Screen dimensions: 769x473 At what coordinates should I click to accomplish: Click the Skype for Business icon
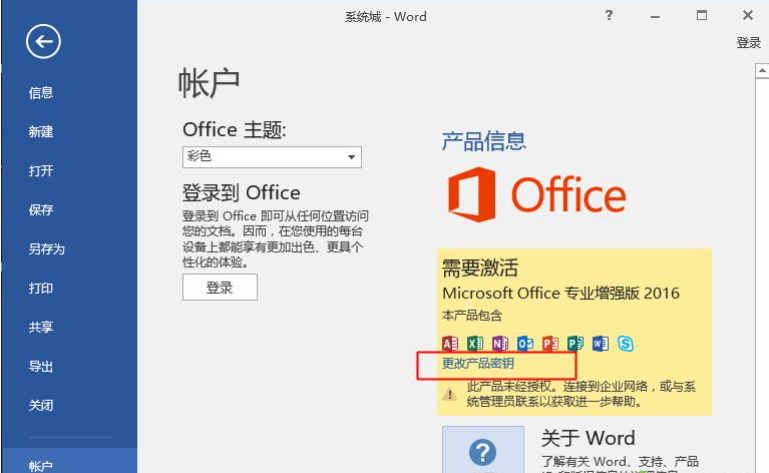[625, 344]
